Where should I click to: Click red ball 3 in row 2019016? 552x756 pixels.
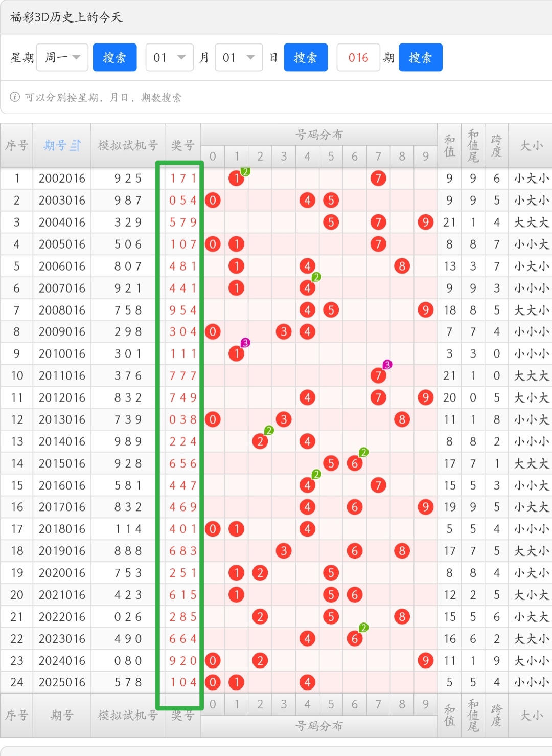[x=284, y=551]
